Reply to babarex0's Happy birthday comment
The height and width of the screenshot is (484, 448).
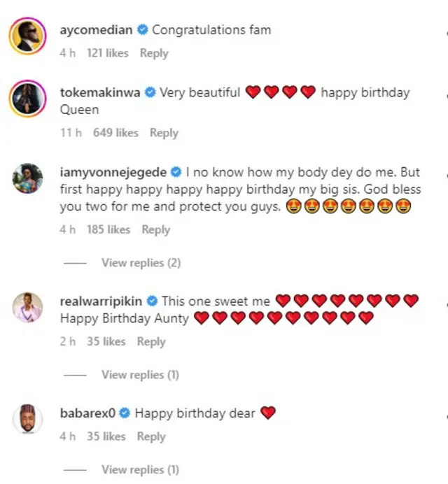[150, 436]
